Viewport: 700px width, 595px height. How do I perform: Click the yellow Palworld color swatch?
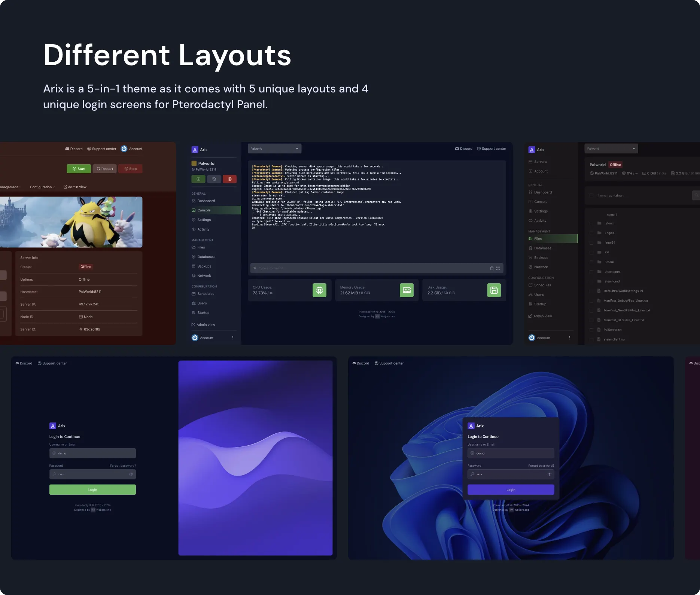pos(194,163)
